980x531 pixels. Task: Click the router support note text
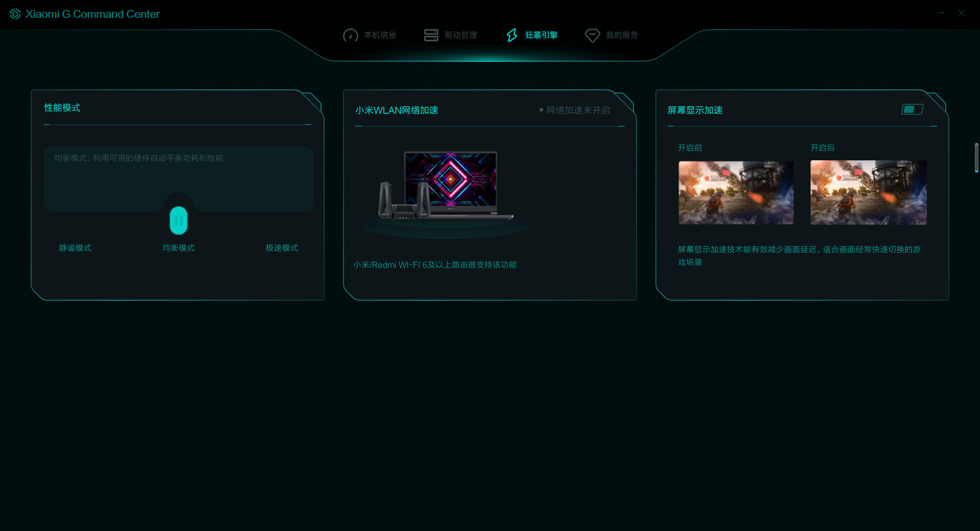coord(435,264)
